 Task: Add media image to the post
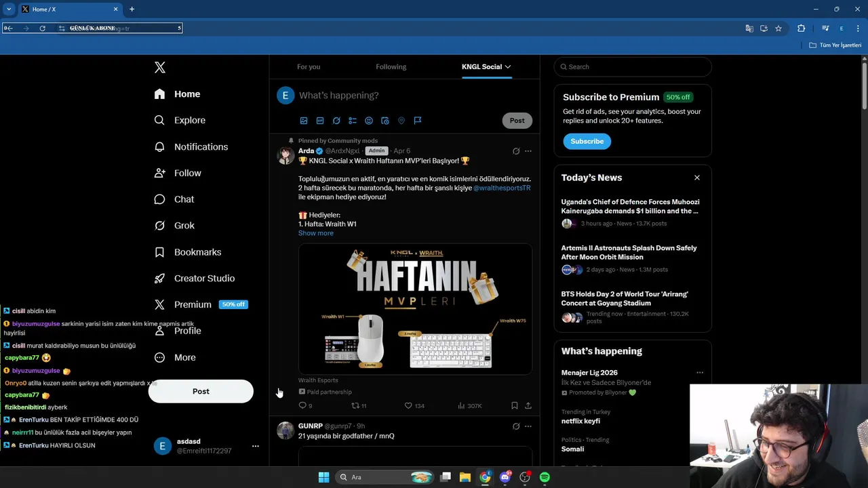tap(304, 121)
